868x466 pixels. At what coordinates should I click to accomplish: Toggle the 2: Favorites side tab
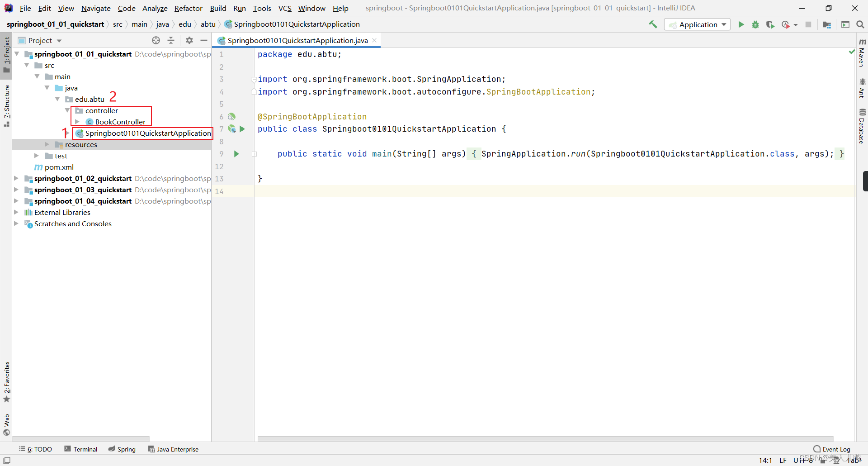click(x=6, y=382)
